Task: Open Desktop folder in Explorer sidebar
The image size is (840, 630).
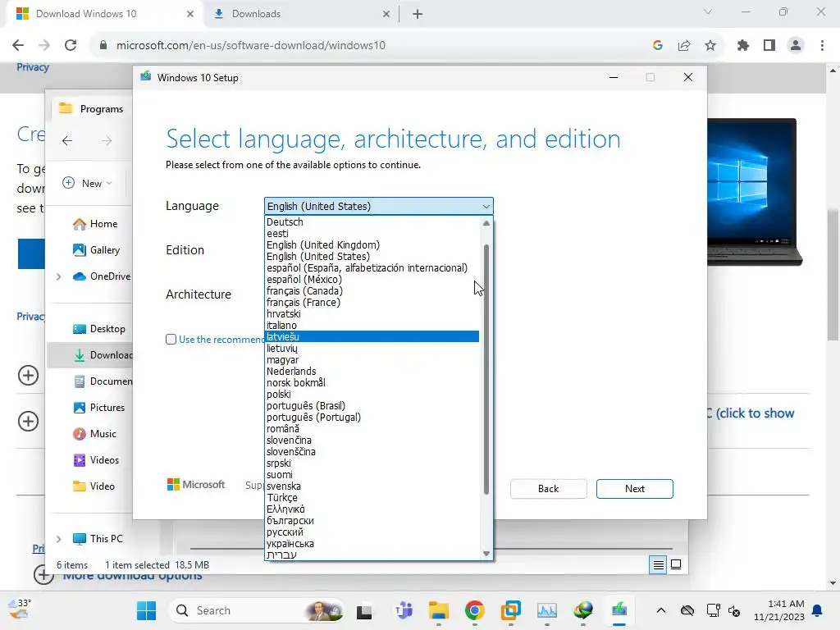Action: 98,329
